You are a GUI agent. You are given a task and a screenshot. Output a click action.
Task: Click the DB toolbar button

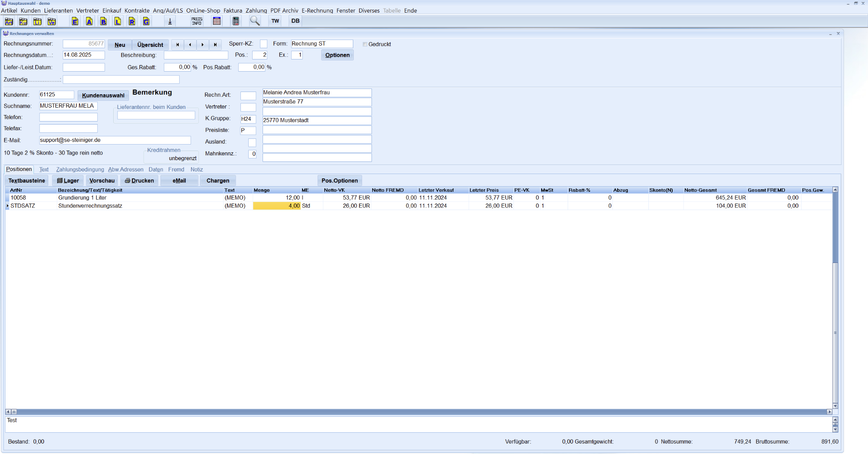pyautogui.click(x=296, y=21)
